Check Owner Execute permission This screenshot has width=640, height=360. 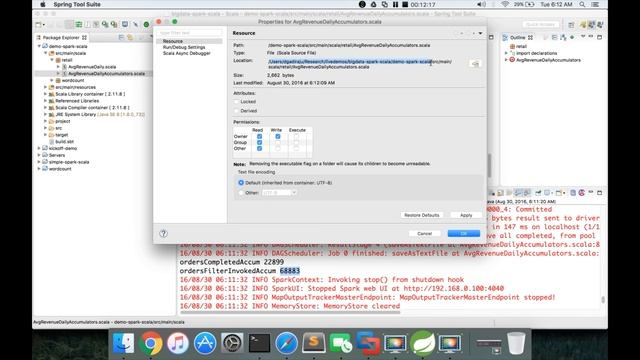pos(296,136)
